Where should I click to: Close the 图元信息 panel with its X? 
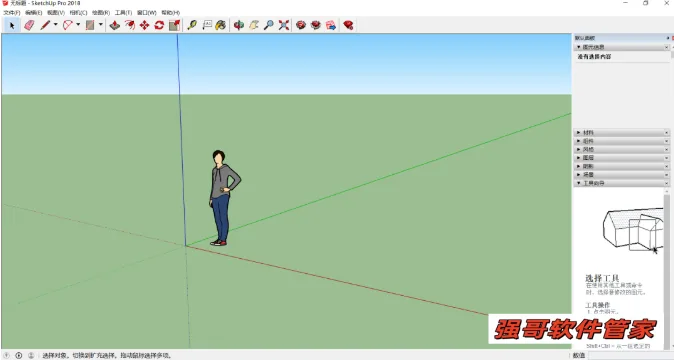click(667, 47)
